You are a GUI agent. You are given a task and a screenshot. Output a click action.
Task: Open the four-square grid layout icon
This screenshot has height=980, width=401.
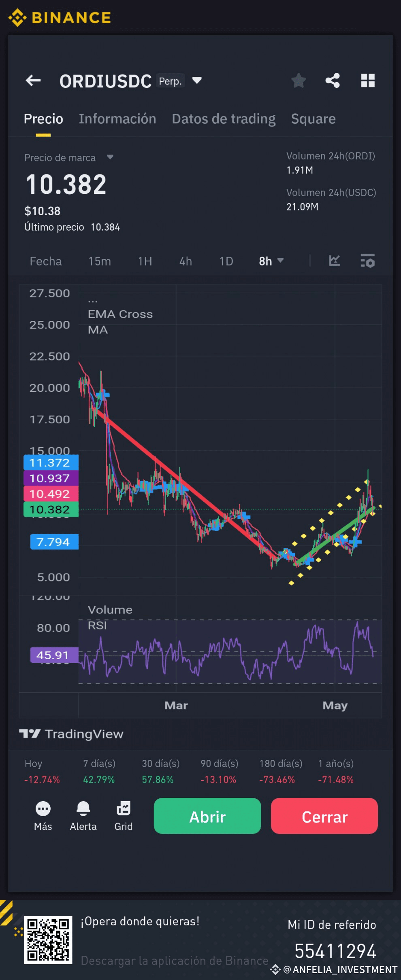[x=368, y=81]
